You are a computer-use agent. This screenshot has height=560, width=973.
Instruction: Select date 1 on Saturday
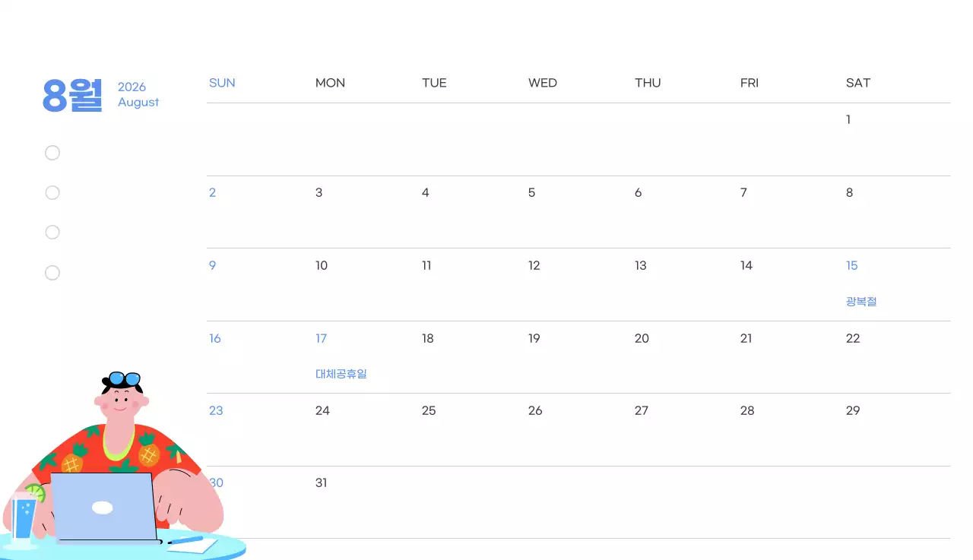tap(848, 120)
